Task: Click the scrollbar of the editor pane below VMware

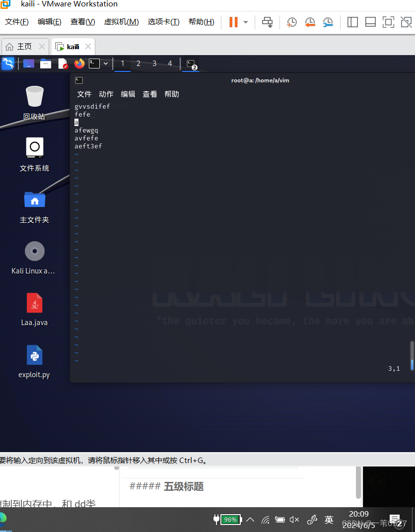Action: click(358, 482)
